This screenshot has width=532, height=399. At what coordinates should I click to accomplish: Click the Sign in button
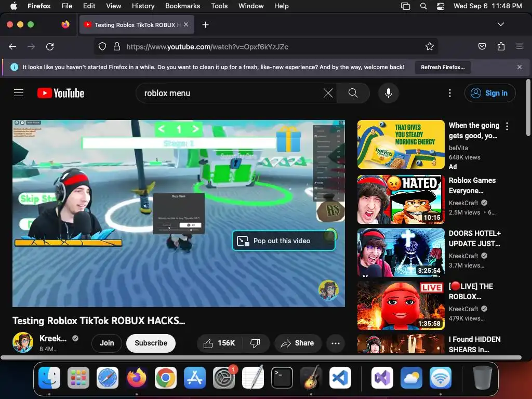click(x=490, y=93)
